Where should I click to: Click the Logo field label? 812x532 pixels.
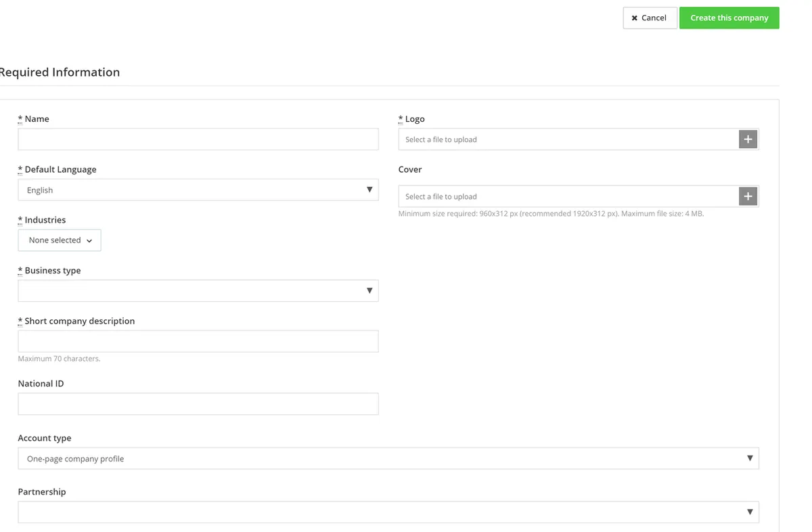(x=412, y=119)
